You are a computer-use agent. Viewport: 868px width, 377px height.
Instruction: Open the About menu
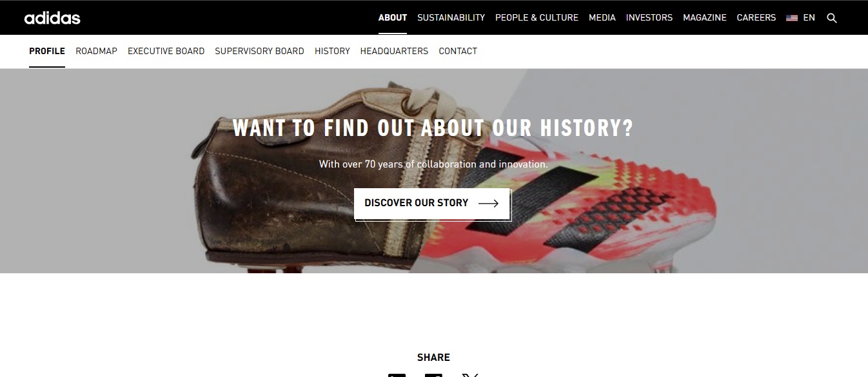coord(393,18)
